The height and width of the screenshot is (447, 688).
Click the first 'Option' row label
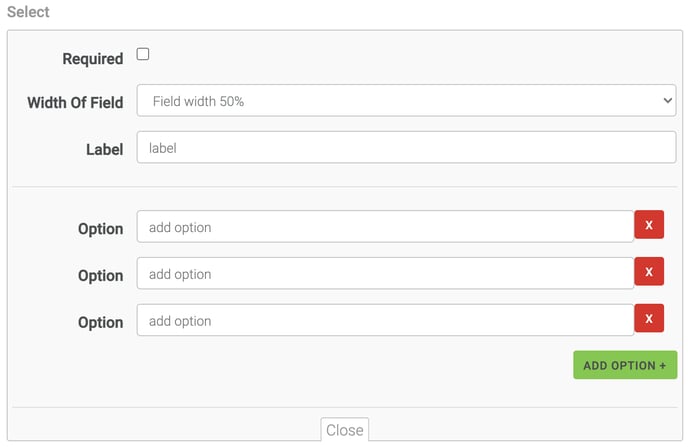[100, 228]
